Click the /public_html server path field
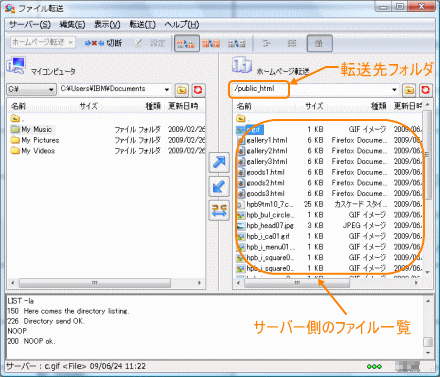The image size is (440, 377). pyautogui.click(x=313, y=89)
